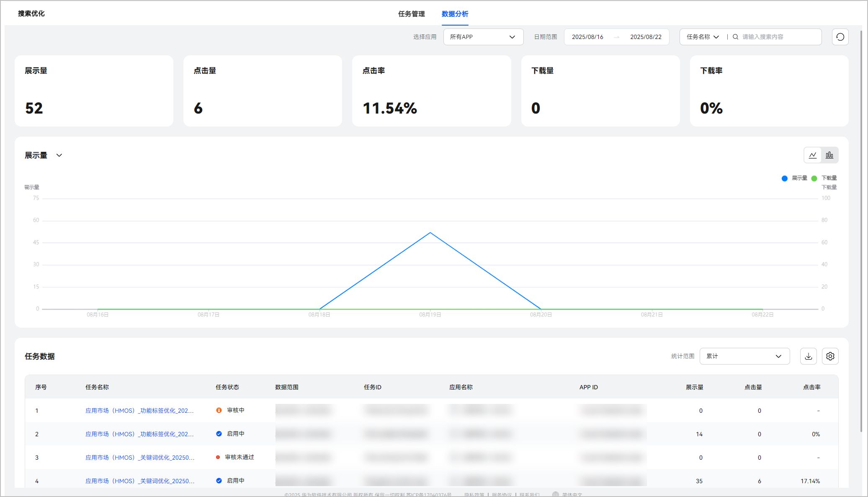Click the 点击率 column header
Viewport: 868px width, 497px height.
coord(811,387)
